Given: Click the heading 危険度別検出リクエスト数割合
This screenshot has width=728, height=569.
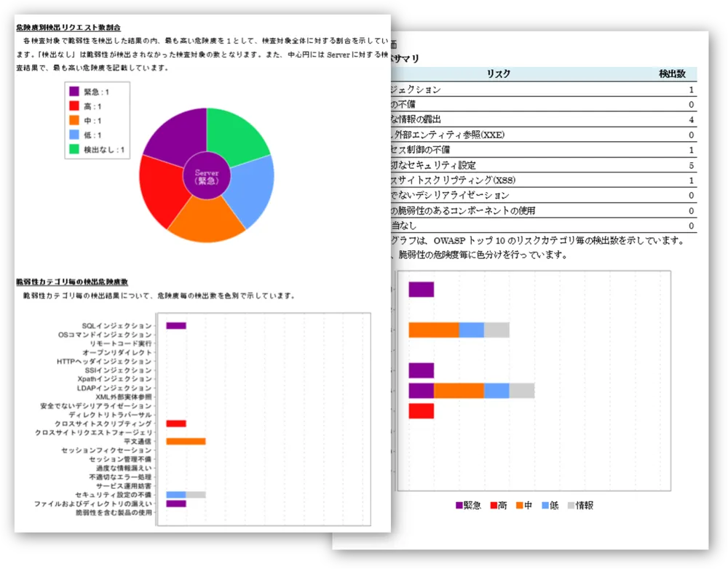Looking at the screenshot, I should [x=68, y=28].
